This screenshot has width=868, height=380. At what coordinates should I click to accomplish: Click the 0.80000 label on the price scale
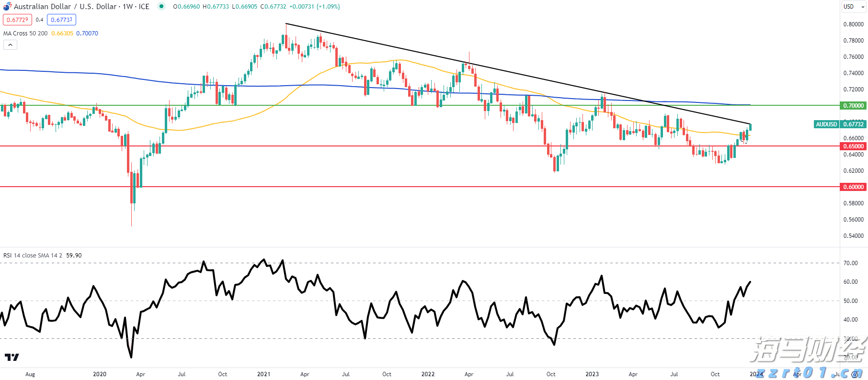[853, 24]
